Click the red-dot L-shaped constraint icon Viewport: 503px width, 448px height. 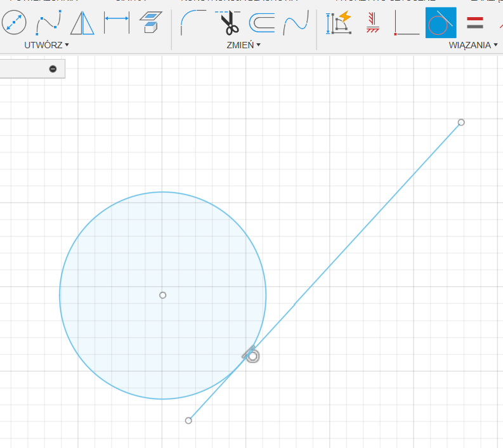[x=407, y=23]
